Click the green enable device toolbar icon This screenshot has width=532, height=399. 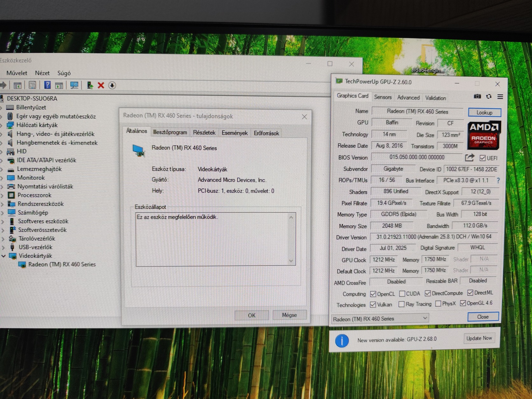[90, 85]
